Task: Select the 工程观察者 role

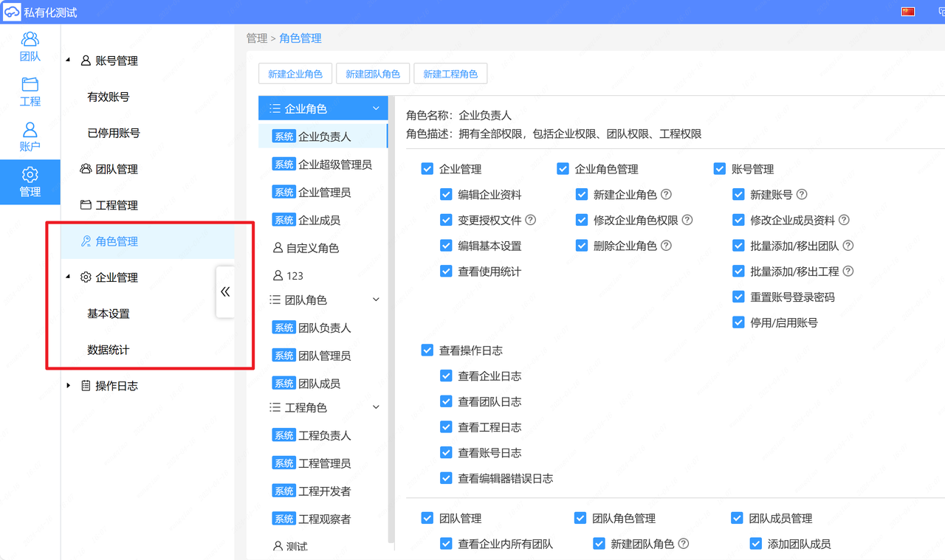Action: [x=323, y=519]
